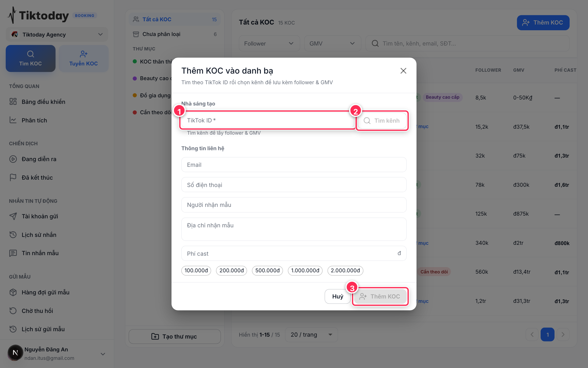Open Lịch sử nhắn history icon
The height and width of the screenshot is (368, 588).
tap(13, 235)
